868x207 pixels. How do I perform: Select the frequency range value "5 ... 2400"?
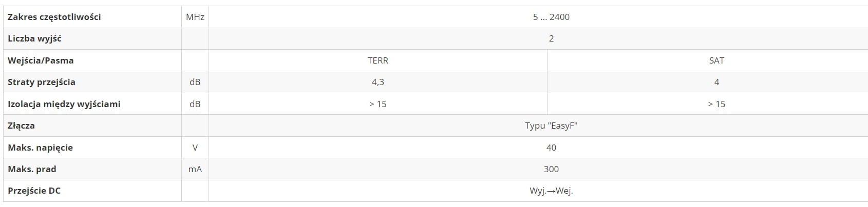click(551, 17)
